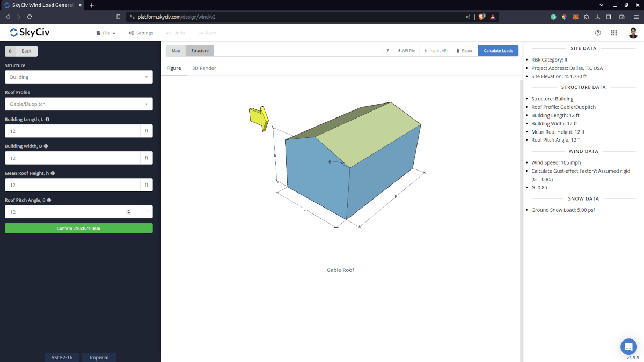The height and width of the screenshot is (362, 644).
Task: Click the Confirm Structure Data button
Action: (x=78, y=228)
